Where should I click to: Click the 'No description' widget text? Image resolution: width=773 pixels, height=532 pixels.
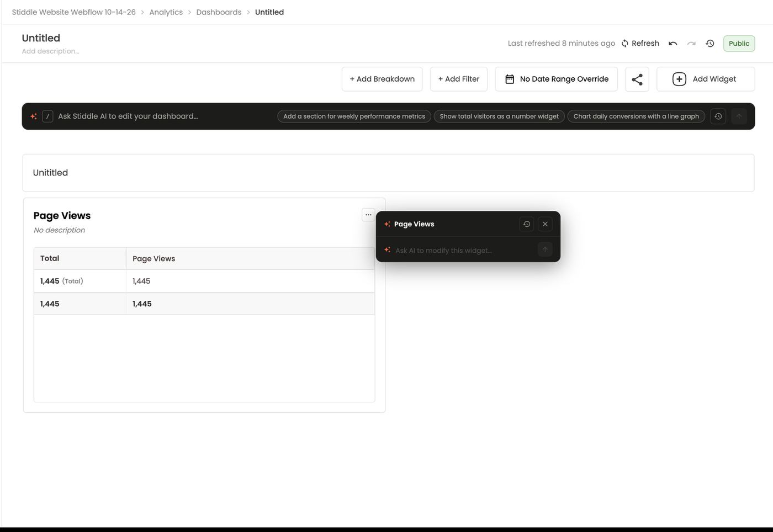(59, 230)
